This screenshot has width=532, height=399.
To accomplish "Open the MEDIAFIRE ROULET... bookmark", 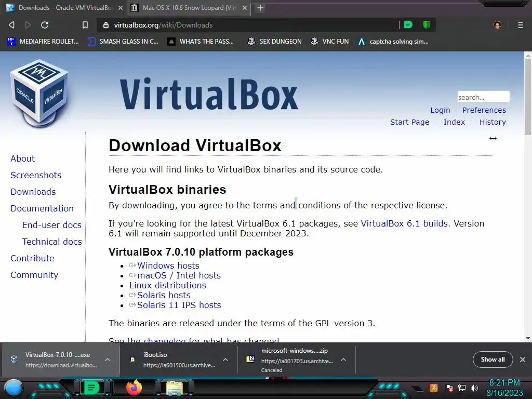I will 43,42.
